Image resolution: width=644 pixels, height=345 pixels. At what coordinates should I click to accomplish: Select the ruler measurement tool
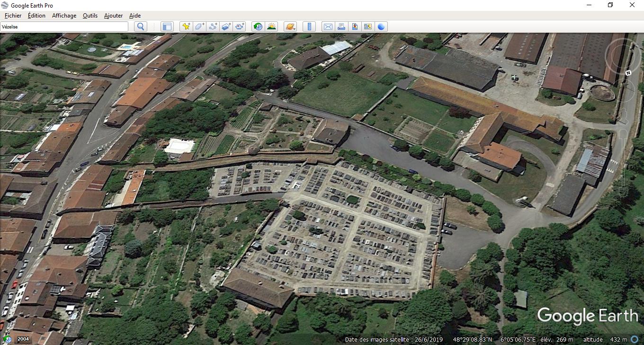pyautogui.click(x=309, y=27)
